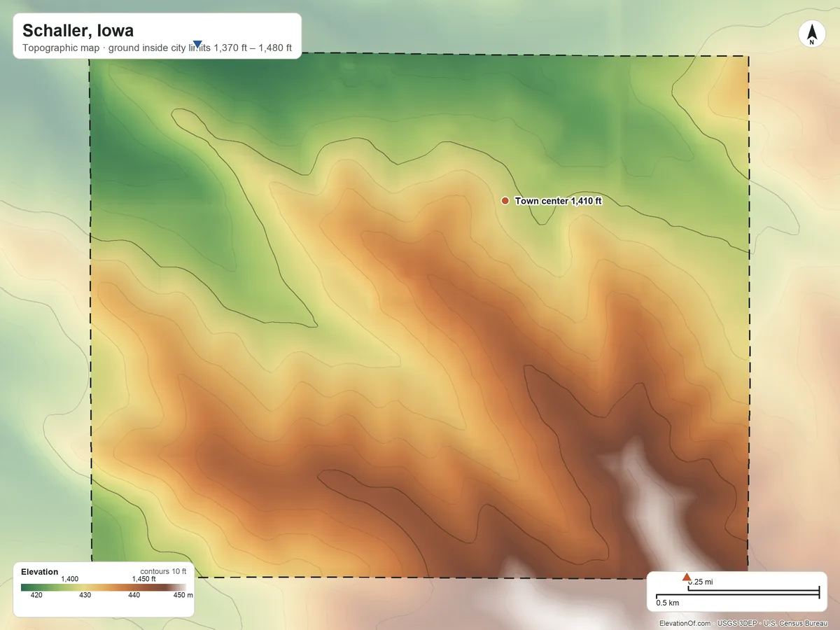
Task: Click the north arrow compass icon
Action: [811, 34]
